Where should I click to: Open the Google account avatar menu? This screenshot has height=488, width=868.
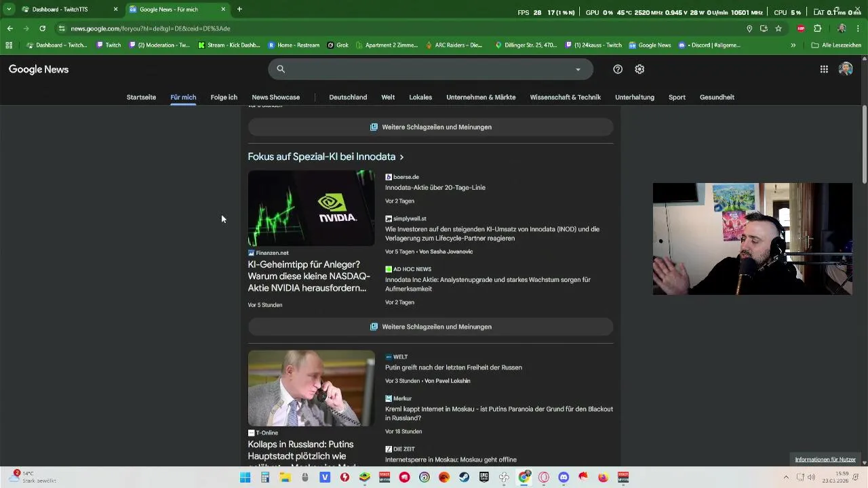(x=846, y=69)
